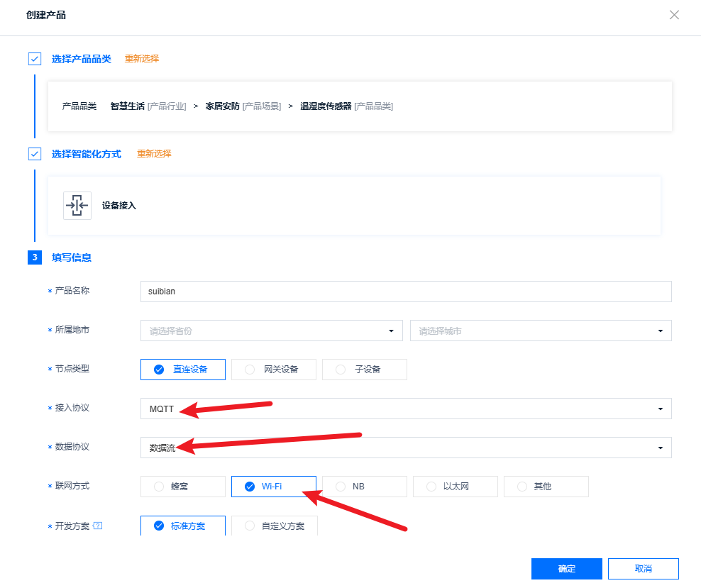Click the 产品名称 input field with suibian
The height and width of the screenshot is (588, 701).
pos(406,292)
